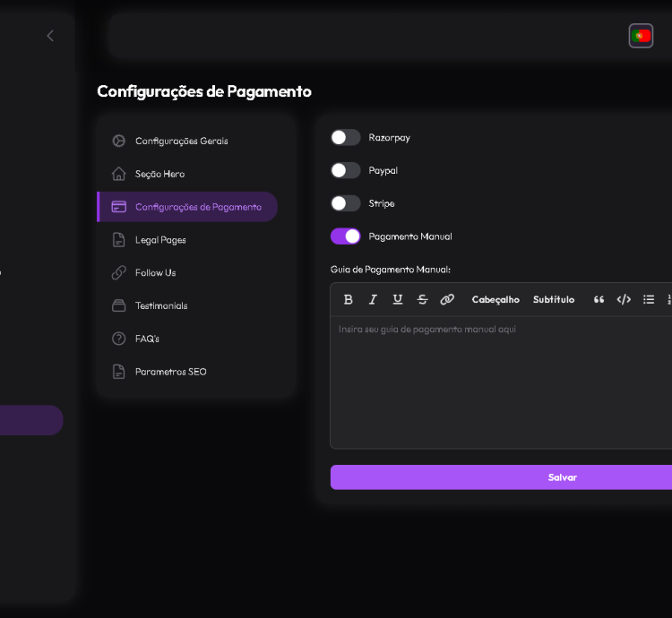Click the question mark icon beside FAQ's
The image size is (672, 618).
pyautogui.click(x=118, y=339)
